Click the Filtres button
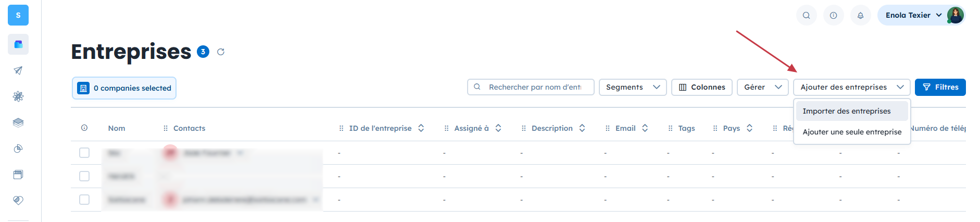Screen dimensions: 980x222 coord(940,87)
